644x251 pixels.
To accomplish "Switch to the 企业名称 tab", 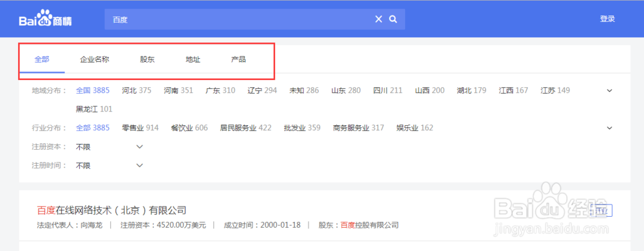I will pyautogui.click(x=95, y=59).
